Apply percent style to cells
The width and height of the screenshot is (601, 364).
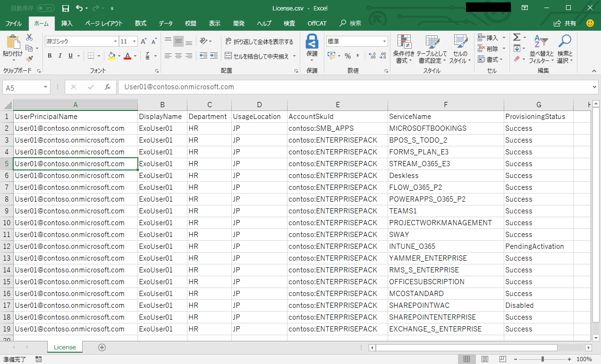pyautogui.click(x=348, y=56)
